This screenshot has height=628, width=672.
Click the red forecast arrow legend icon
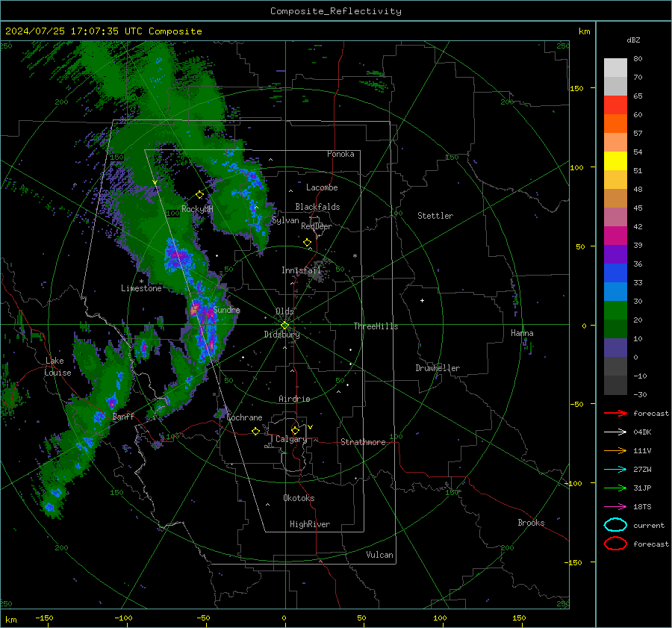[615, 413]
